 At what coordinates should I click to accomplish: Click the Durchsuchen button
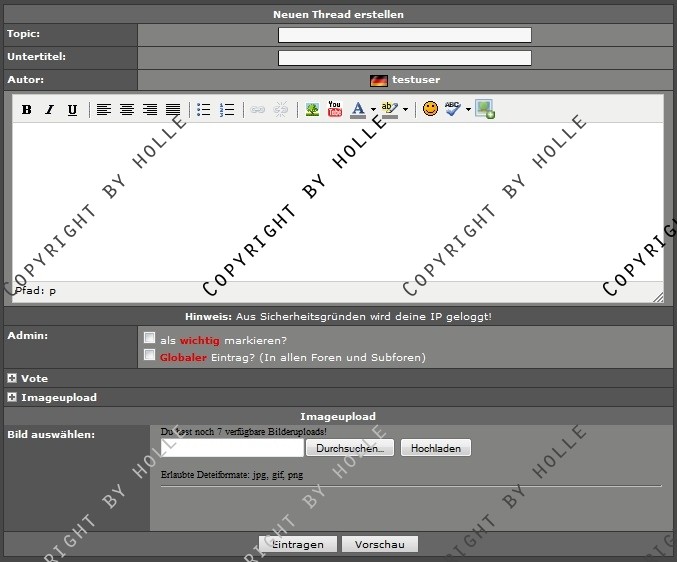(350, 449)
